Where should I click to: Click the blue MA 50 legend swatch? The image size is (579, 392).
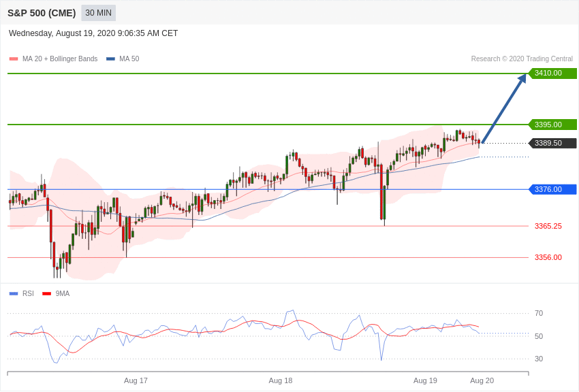tap(110, 59)
